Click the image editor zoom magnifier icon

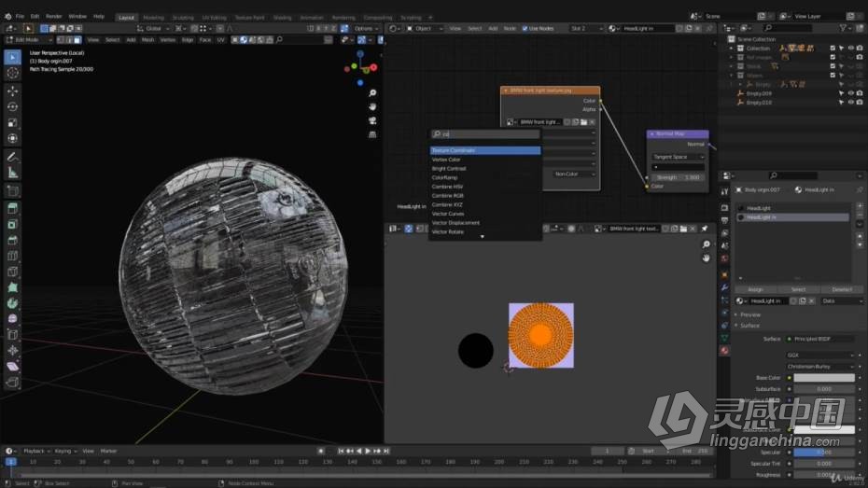706,244
